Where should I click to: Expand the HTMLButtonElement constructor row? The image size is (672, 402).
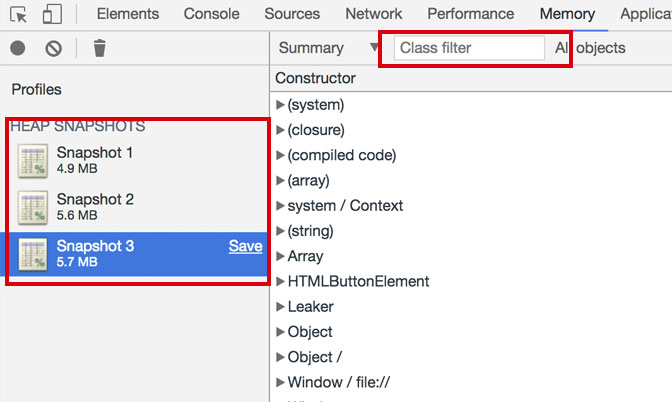[281, 282]
